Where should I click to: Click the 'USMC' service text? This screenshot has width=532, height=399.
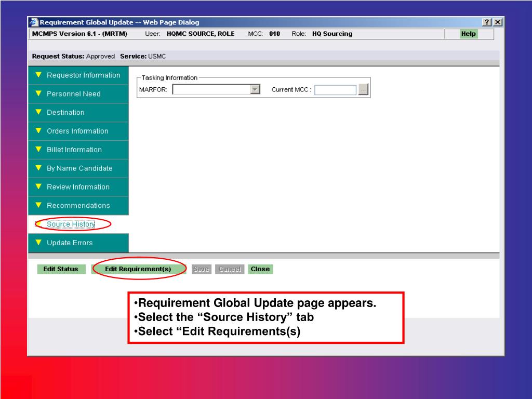(157, 56)
